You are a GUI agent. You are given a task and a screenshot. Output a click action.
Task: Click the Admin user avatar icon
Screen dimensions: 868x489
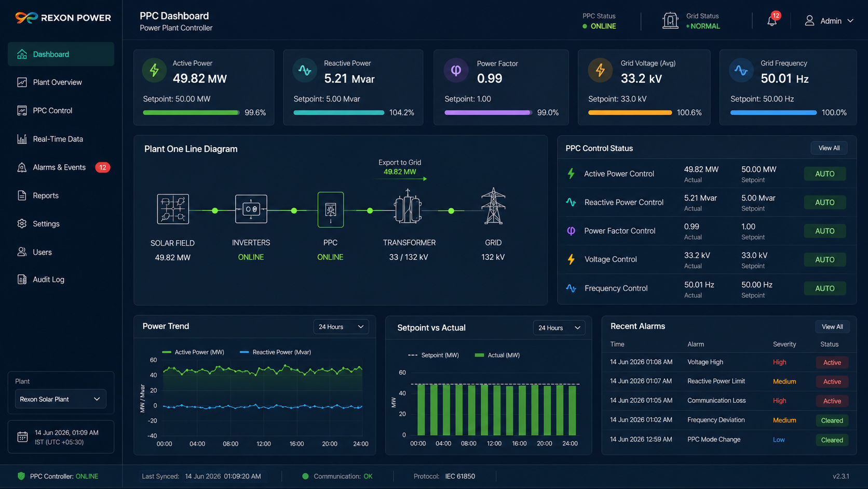click(x=809, y=21)
